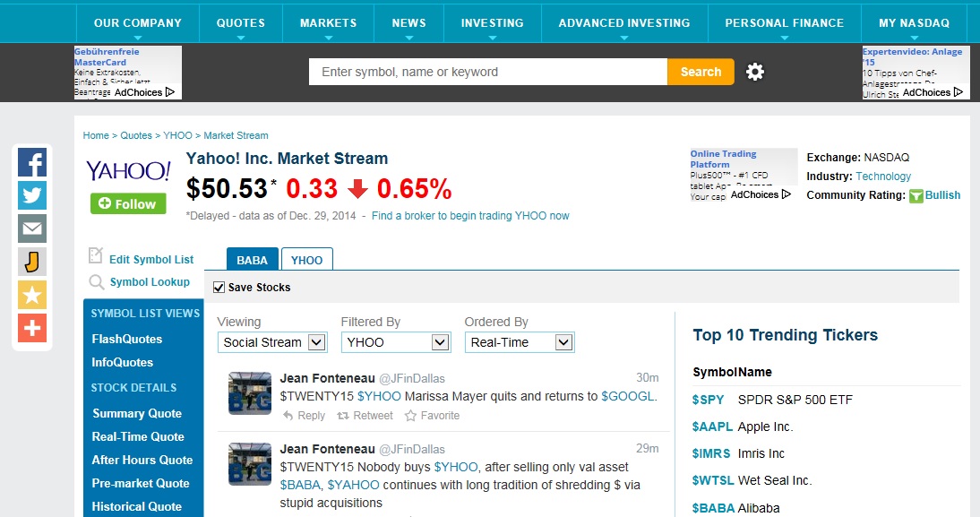
Task: Open the $AAPL trending ticker
Action: 712,427
